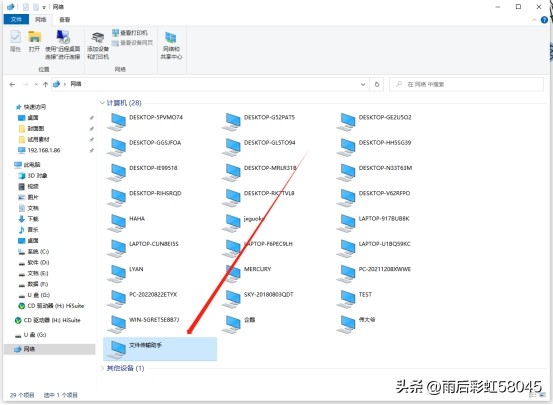The image size is (553, 405).
Task: Open the 文件 file menu tab
Action: tap(16, 19)
